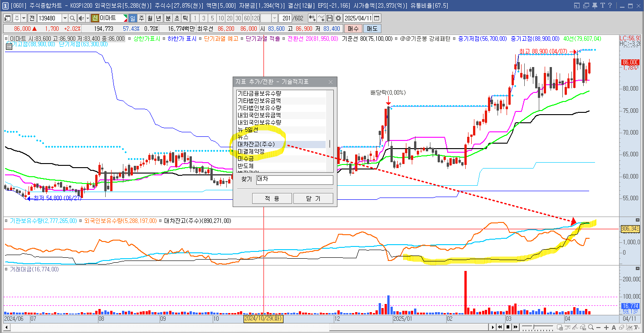Viewport: 644px width, 333px height.
Task: Click the line overlay chart icon
Action: coord(322,18)
